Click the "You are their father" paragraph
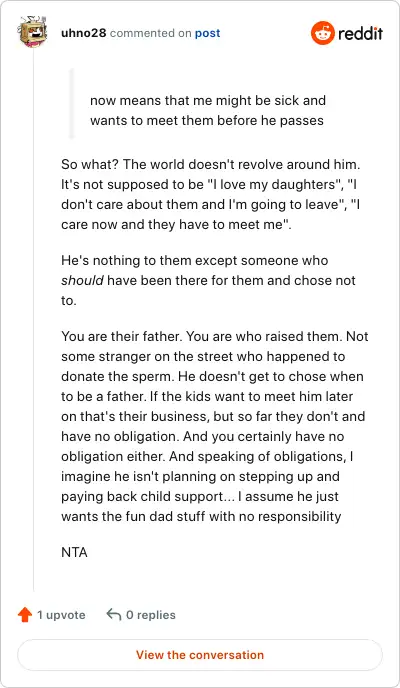 pos(214,426)
